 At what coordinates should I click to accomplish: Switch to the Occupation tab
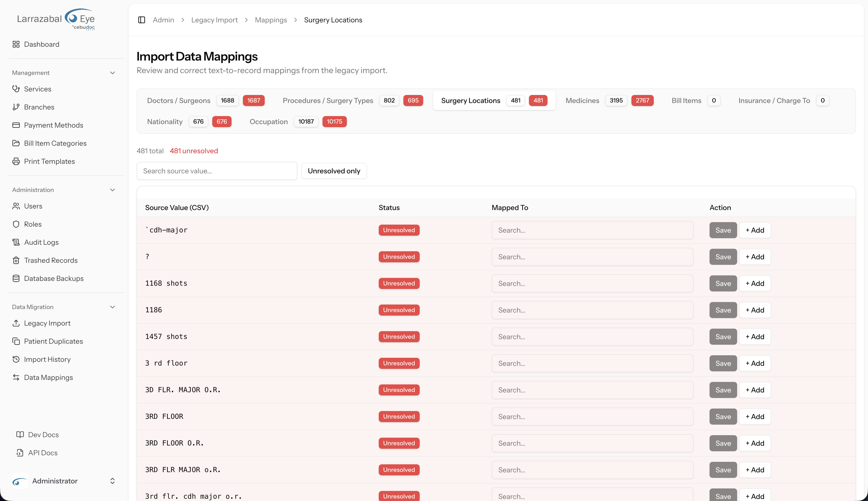298,121
